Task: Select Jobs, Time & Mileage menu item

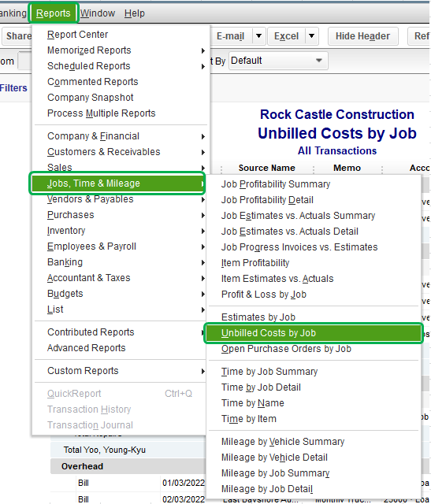Action: [117, 183]
